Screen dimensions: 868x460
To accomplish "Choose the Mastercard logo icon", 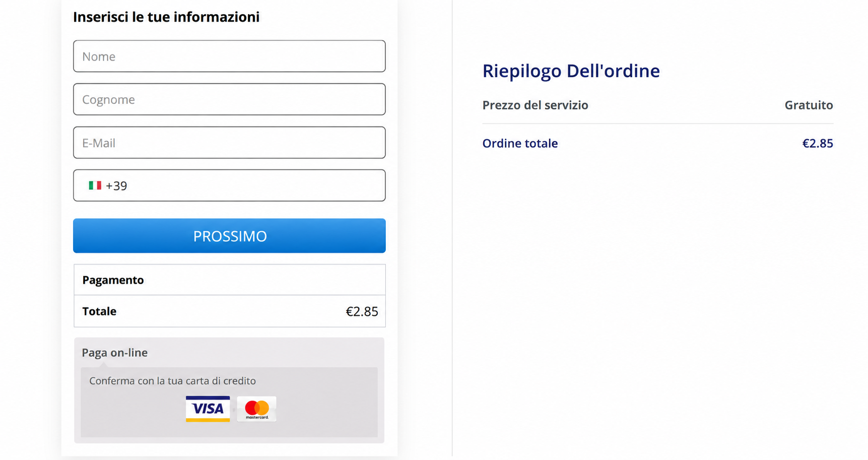I will click(257, 409).
